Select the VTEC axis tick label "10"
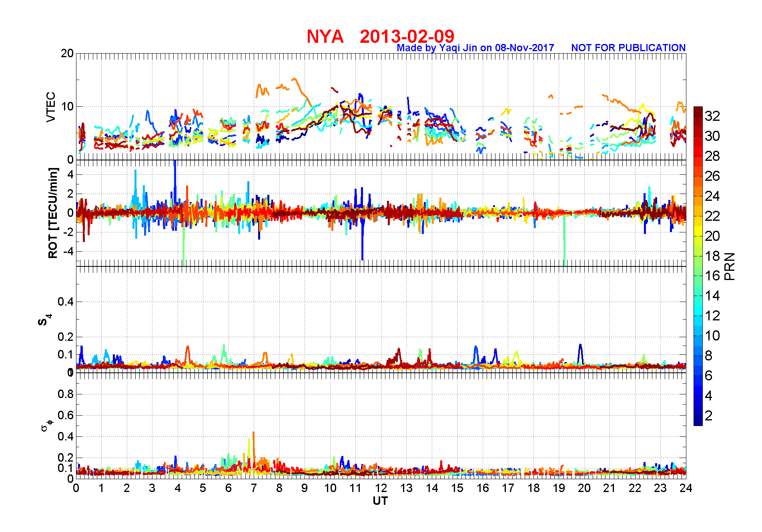The image size is (762, 532). pyautogui.click(x=67, y=106)
